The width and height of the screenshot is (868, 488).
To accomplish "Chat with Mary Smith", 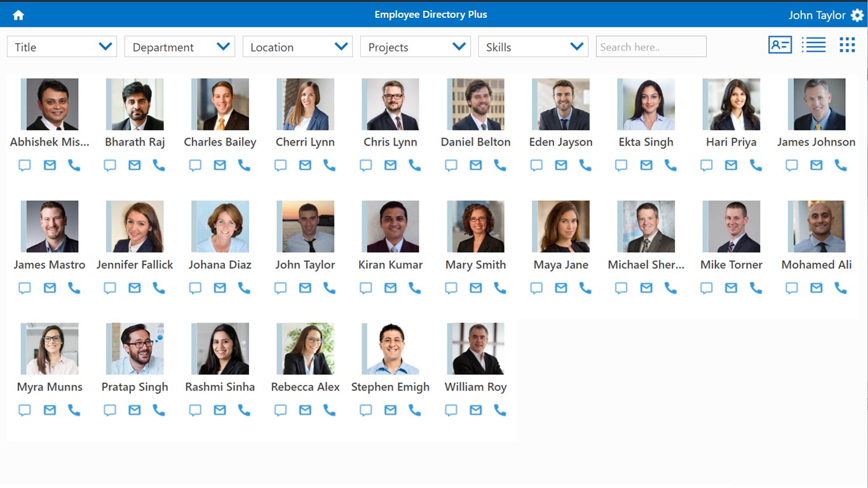I will (x=451, y=288).
